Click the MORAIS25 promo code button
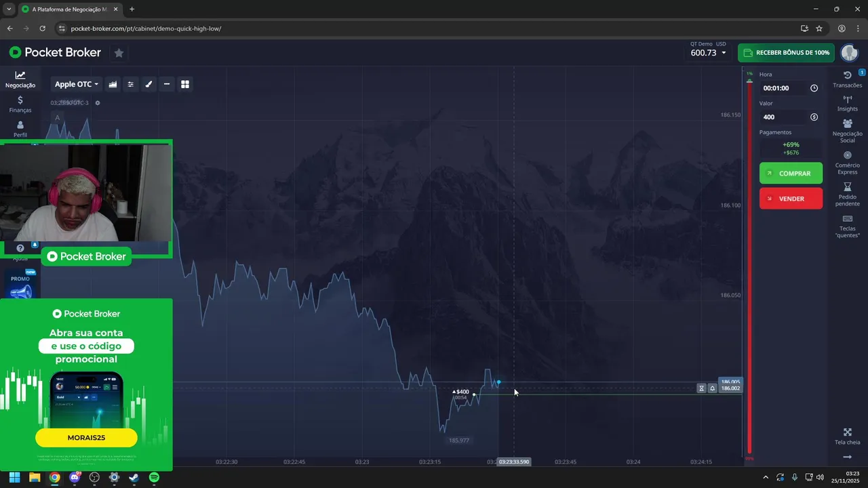The image size is (868, 488). [x=86, y=438]
